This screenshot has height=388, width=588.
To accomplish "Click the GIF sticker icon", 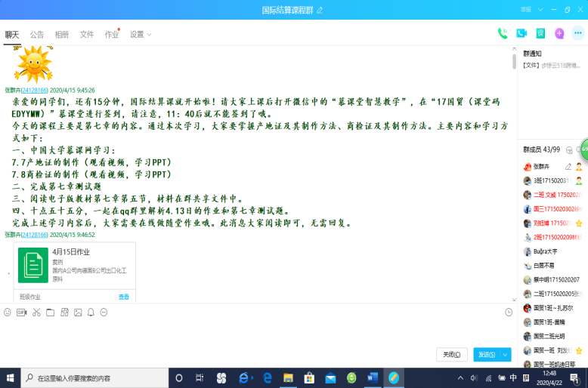I will (x=21, y=312).
